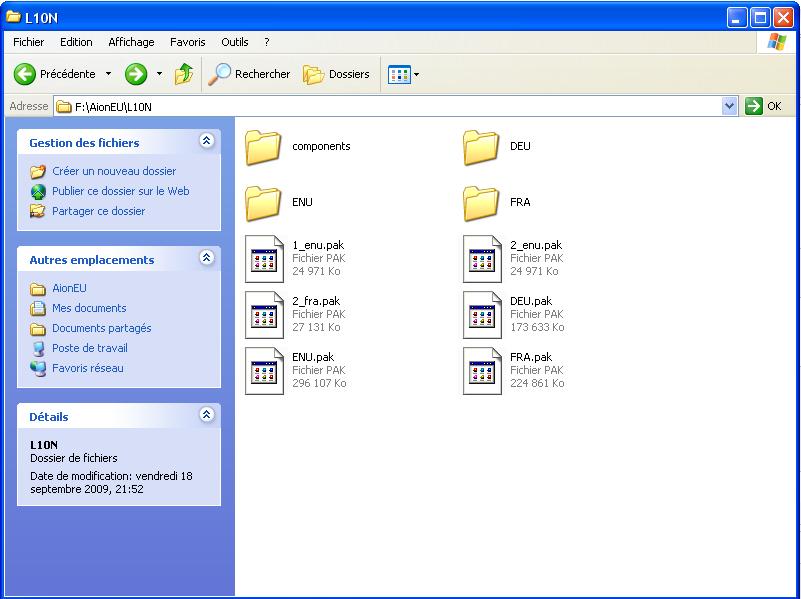Click the Poste de travail computer icon
Image resolution: width=801 pixels, height=599 pixels.
coord(38,348)
